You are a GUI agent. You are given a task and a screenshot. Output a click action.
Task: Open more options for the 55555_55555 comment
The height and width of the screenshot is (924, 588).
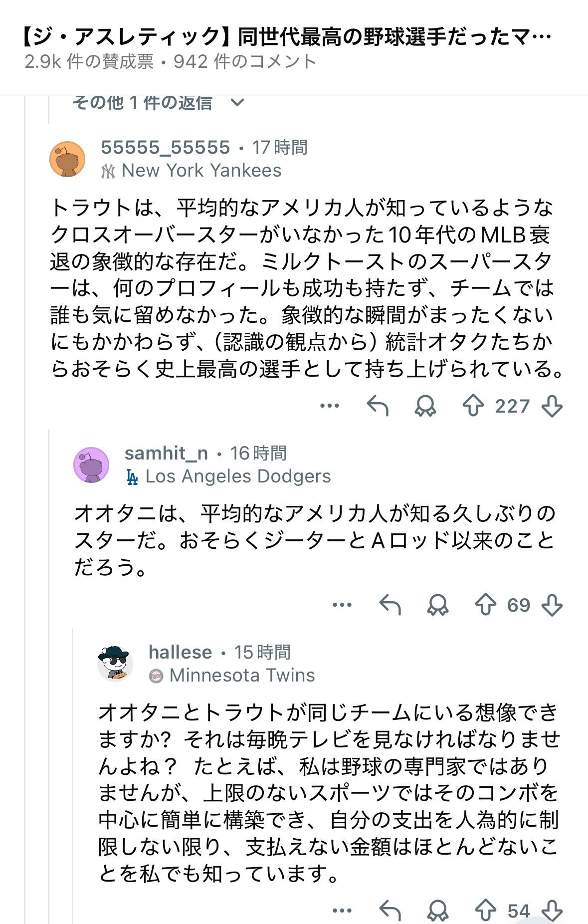[330, 406]
